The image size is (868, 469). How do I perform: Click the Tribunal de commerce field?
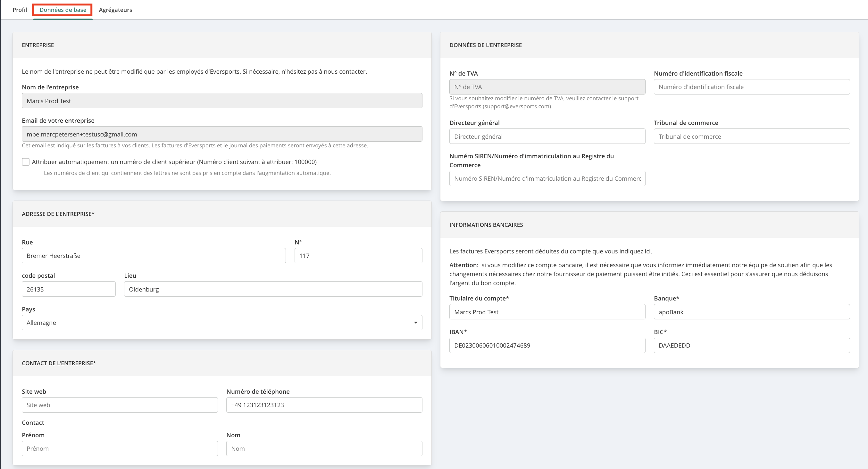pyautogui.click(x=752, y=136)
